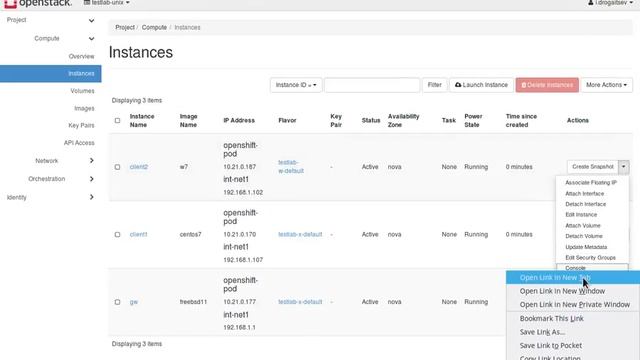Open client1's testlab-x-default flavor link
The height and width of the screenshot is (360, 640).
click(300, 234)
